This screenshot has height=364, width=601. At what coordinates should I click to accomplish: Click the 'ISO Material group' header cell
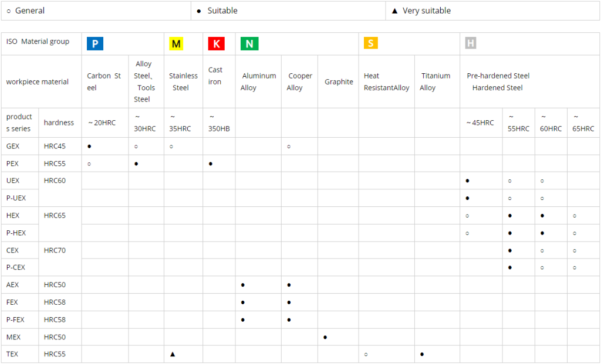pyautogui.click(x=38, y=42)
